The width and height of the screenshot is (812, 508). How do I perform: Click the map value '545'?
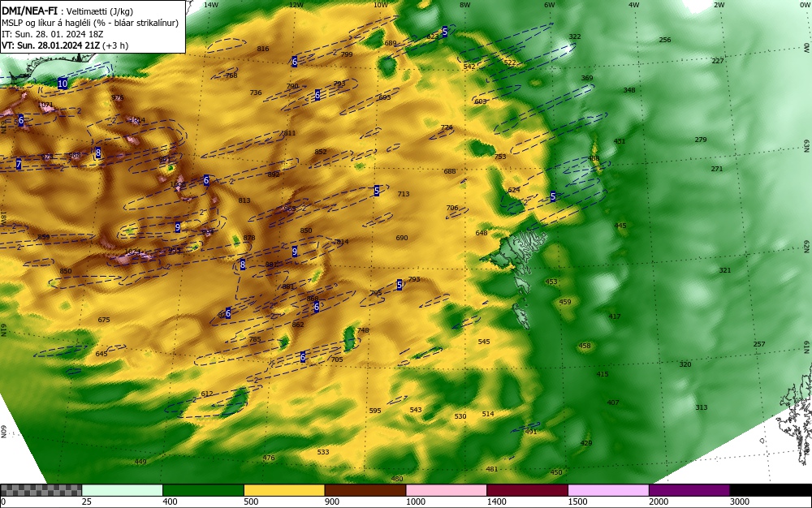(x=484, y=342)
